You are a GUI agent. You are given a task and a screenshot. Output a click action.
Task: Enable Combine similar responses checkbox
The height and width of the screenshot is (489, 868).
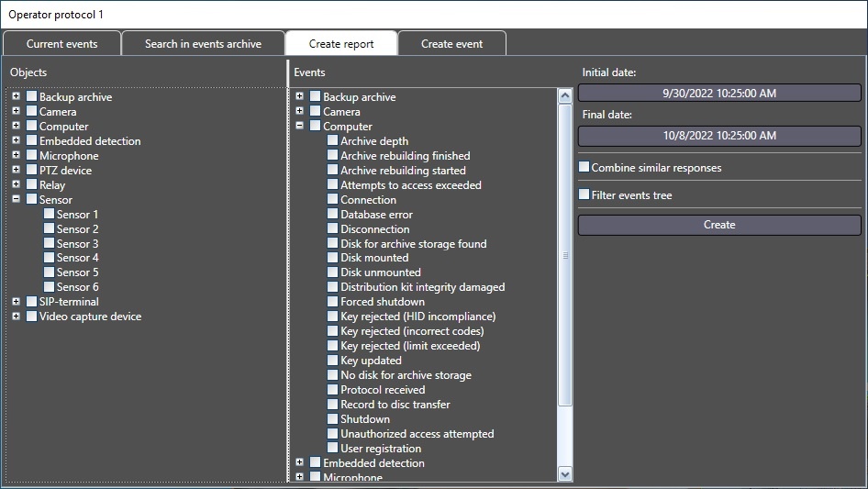[584, 168]
